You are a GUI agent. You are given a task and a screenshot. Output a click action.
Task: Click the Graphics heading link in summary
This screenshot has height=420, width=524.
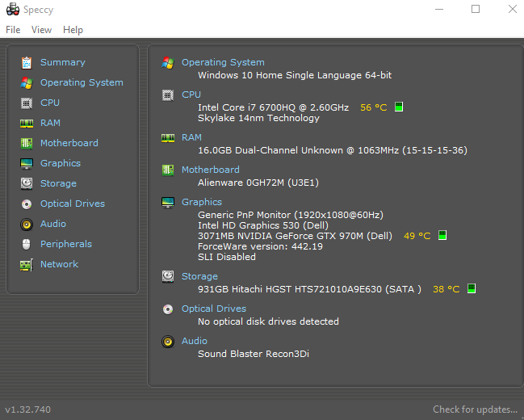tap(202, 202)
